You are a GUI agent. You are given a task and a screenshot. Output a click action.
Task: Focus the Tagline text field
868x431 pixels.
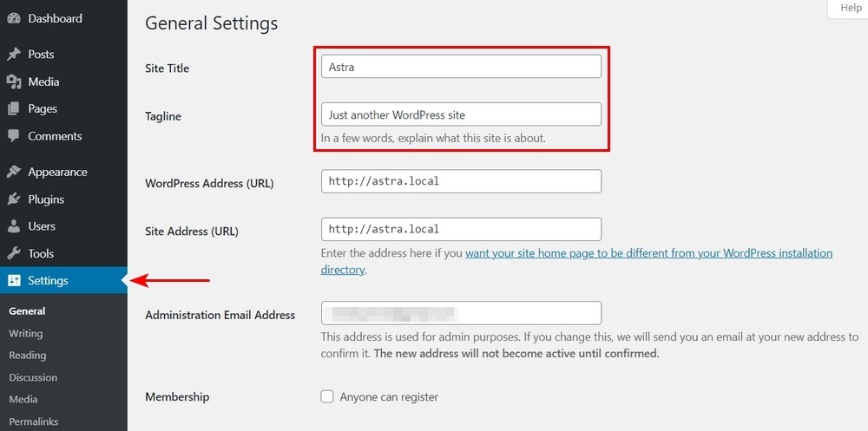pyautogui.click(x=461, y=114)
